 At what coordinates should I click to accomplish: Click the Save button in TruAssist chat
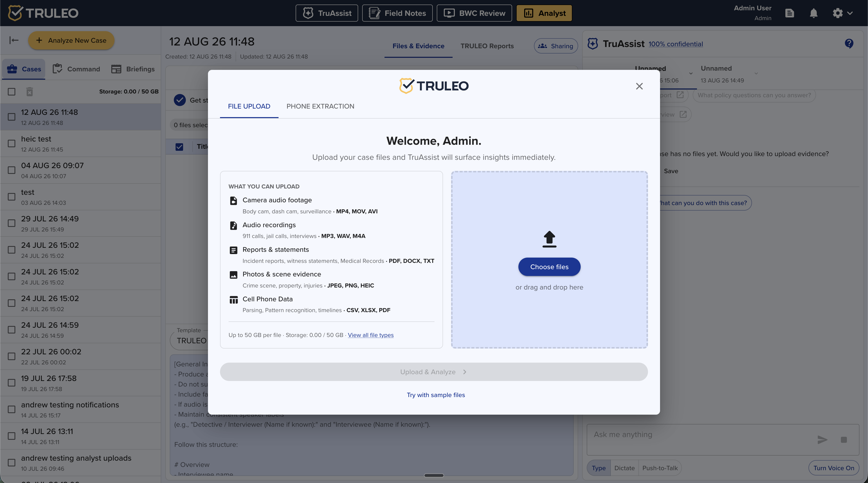coord(671,171)
